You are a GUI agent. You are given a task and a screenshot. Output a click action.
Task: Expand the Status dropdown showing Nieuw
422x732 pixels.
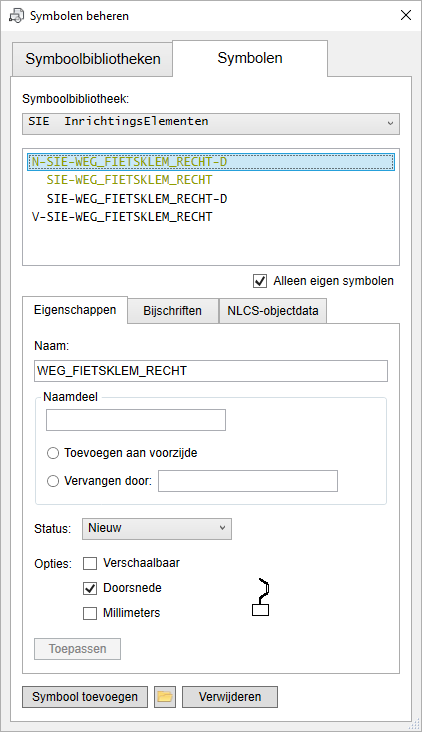(x=157, y=529)
